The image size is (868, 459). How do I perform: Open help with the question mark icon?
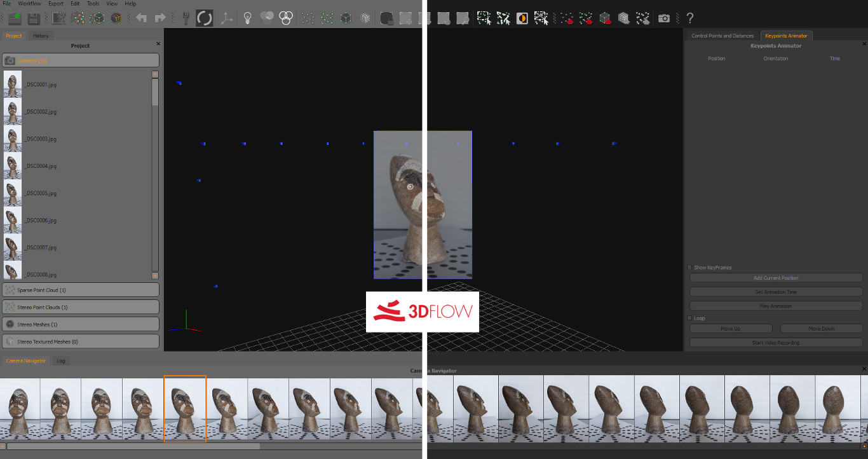(690, 18)
